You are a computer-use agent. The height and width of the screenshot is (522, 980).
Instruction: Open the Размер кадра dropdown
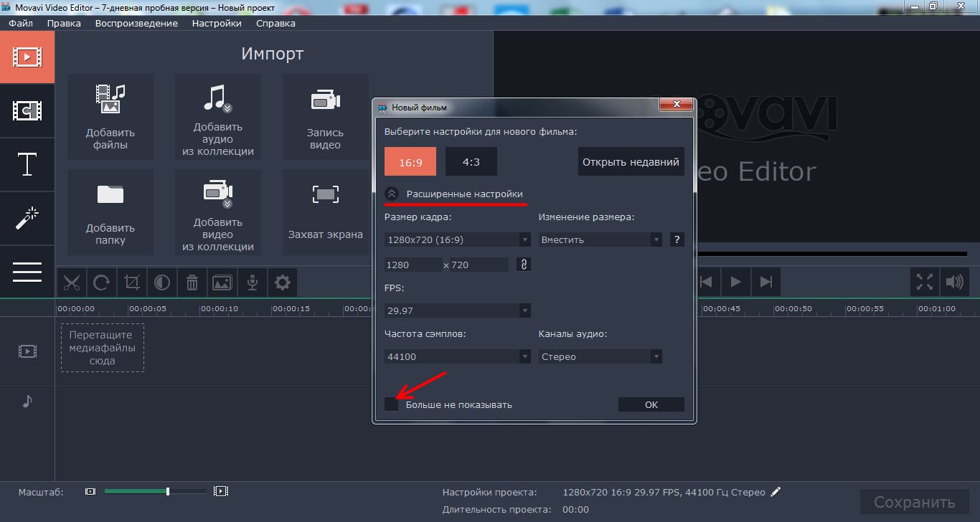pyautogui.click(x=458, y=239)
